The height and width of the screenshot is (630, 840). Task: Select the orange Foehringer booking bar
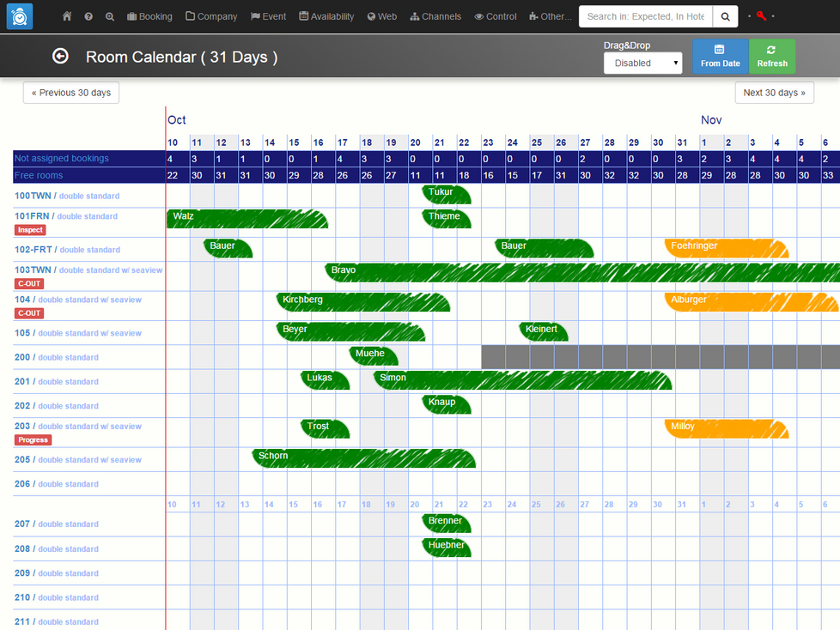tap(726, 248)
